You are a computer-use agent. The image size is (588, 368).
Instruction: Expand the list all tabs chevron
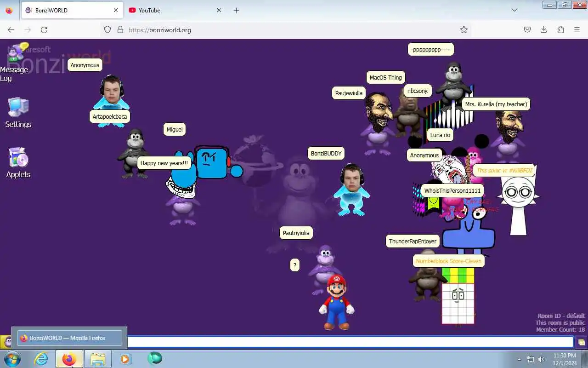514,10
